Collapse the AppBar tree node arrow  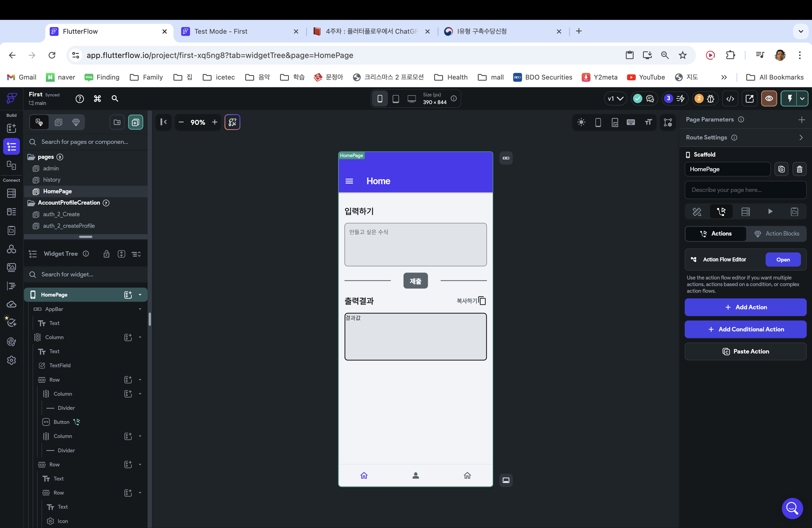(140, 309)
